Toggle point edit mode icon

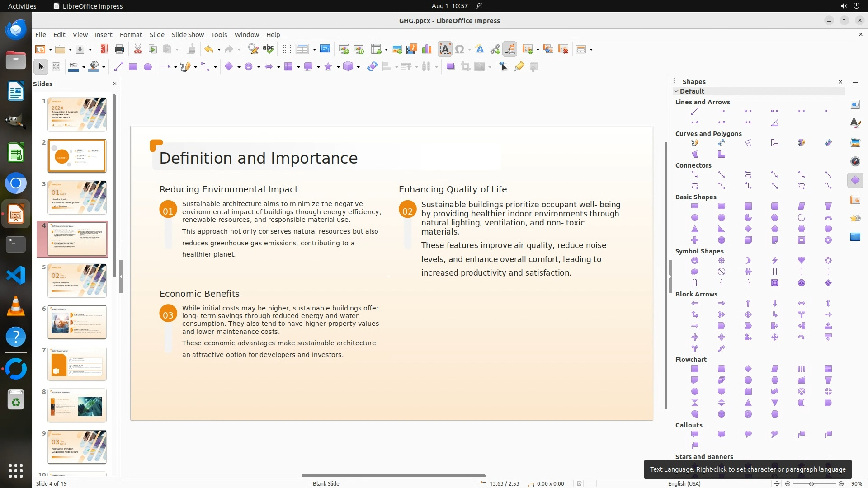click(x=503, y=67)
